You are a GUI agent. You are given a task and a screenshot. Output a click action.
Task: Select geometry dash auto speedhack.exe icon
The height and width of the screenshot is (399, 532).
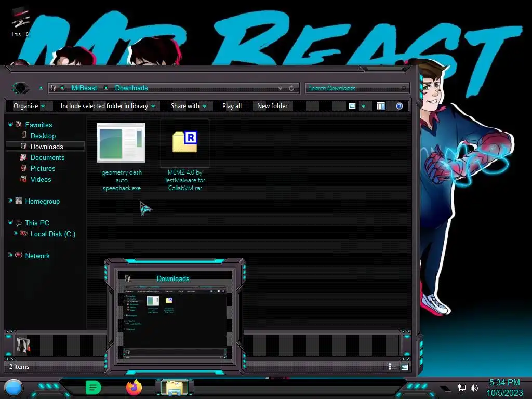(121, 142)
